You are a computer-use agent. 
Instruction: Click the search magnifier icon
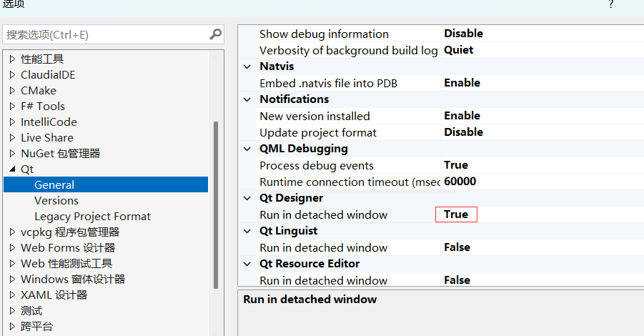215,34
